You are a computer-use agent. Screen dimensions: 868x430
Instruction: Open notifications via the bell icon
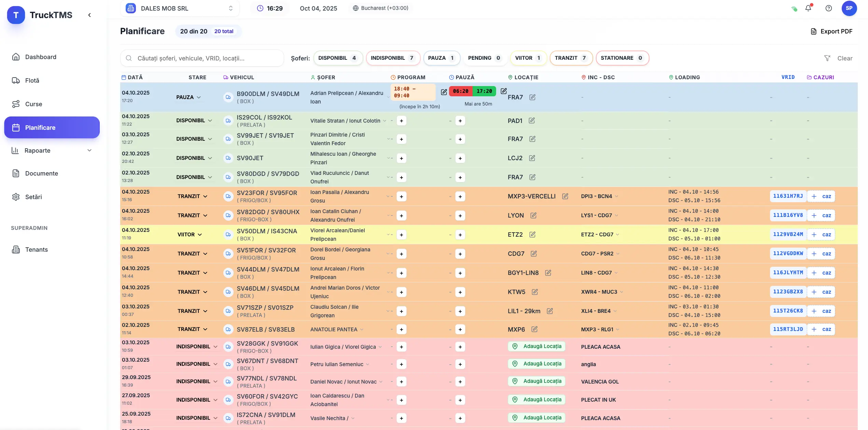(809, 8)
